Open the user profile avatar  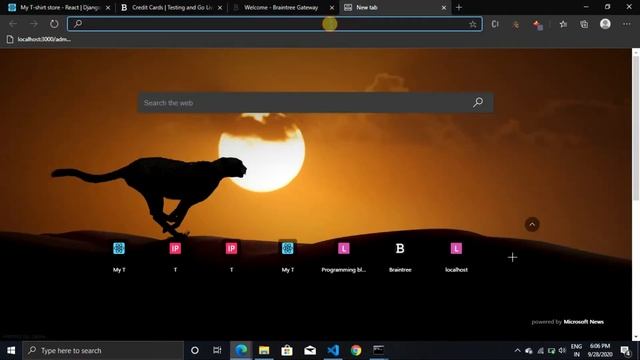click(605, 24)
